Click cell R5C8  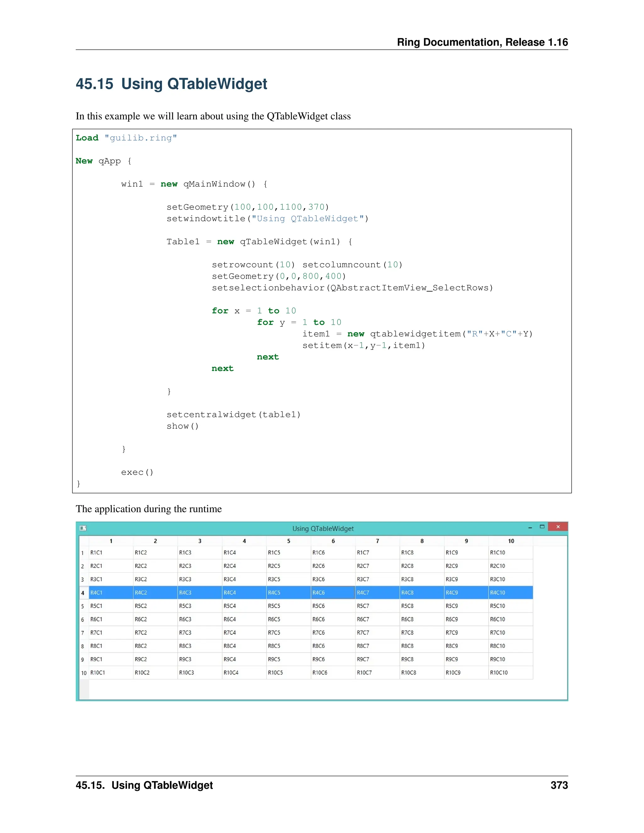(422, 606)
